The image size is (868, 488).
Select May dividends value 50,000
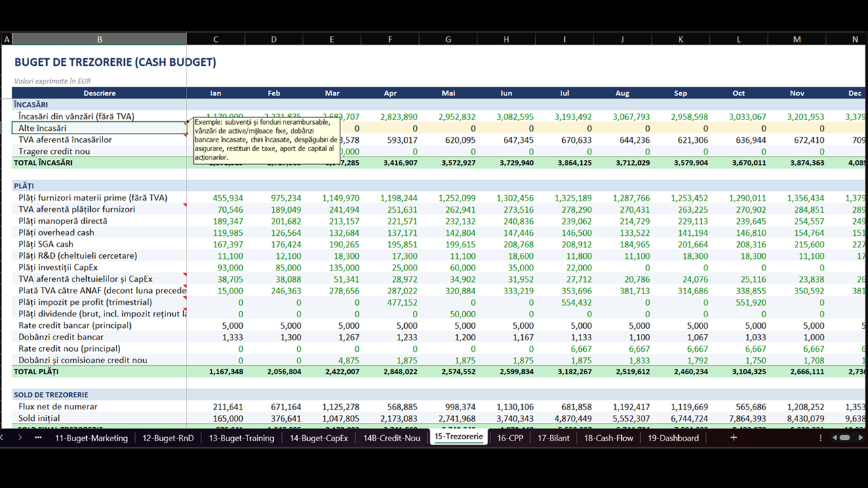[x=462, y=314]
